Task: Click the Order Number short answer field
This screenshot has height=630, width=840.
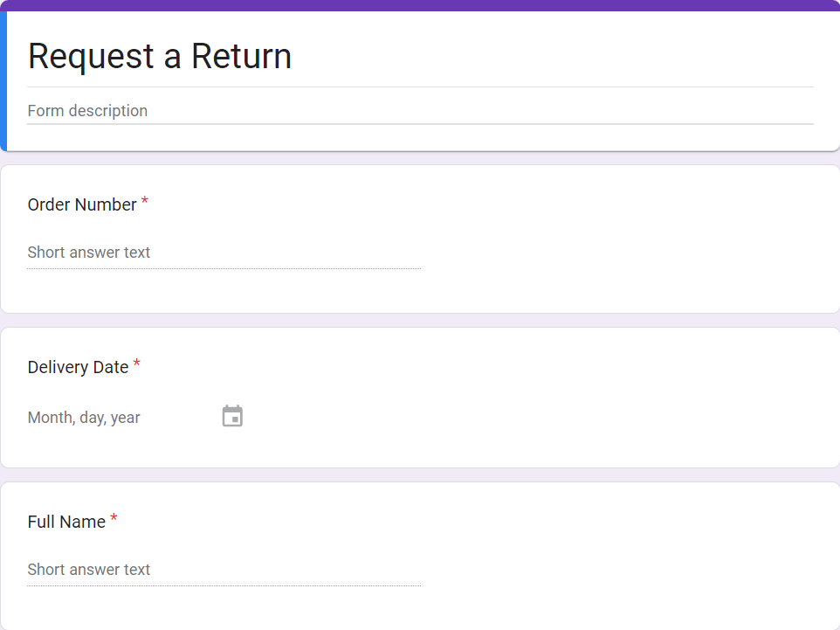Action: coord(223,253)
